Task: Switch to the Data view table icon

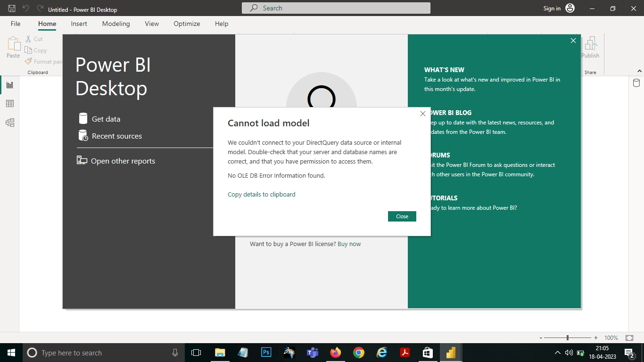Action: point(10,104)
